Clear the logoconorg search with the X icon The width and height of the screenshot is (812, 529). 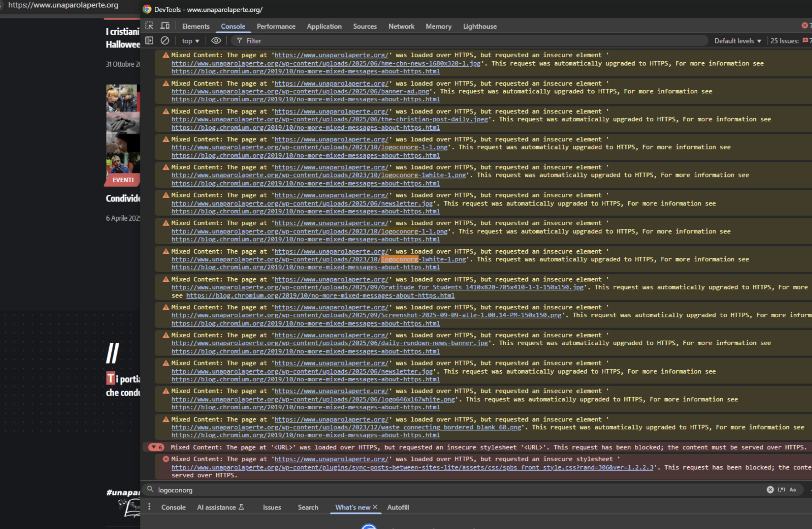[x=770, y=490]
